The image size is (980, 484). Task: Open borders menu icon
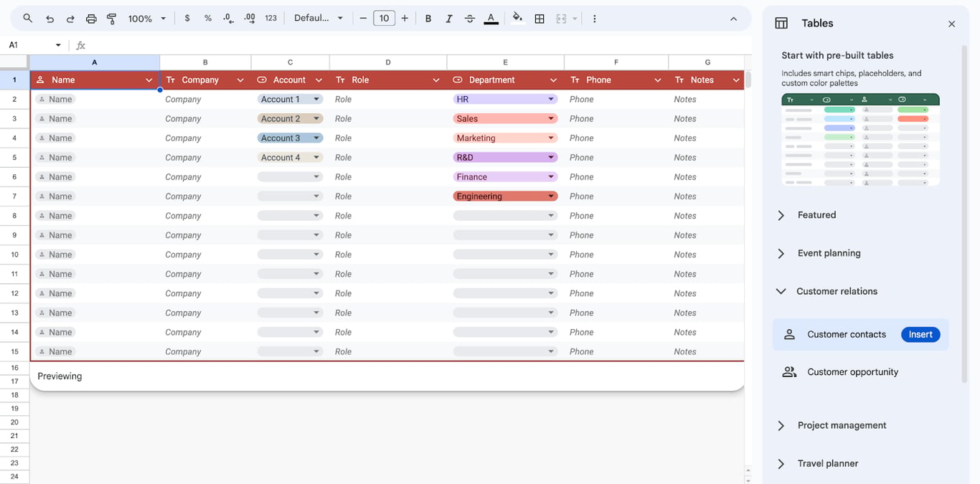(x=540, y=19)
